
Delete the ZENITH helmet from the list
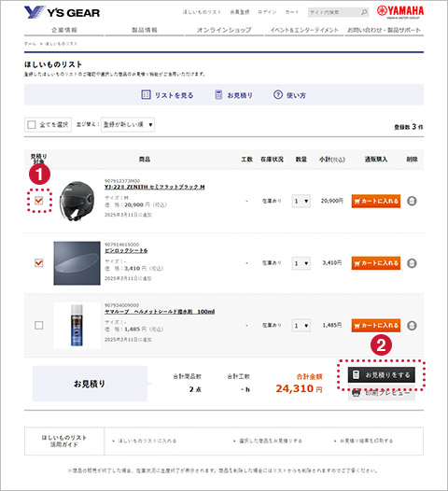[412, 201]
